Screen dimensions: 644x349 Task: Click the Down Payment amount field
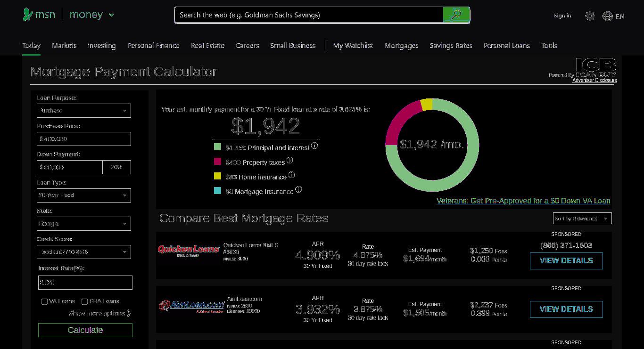(x=70, y=167)
